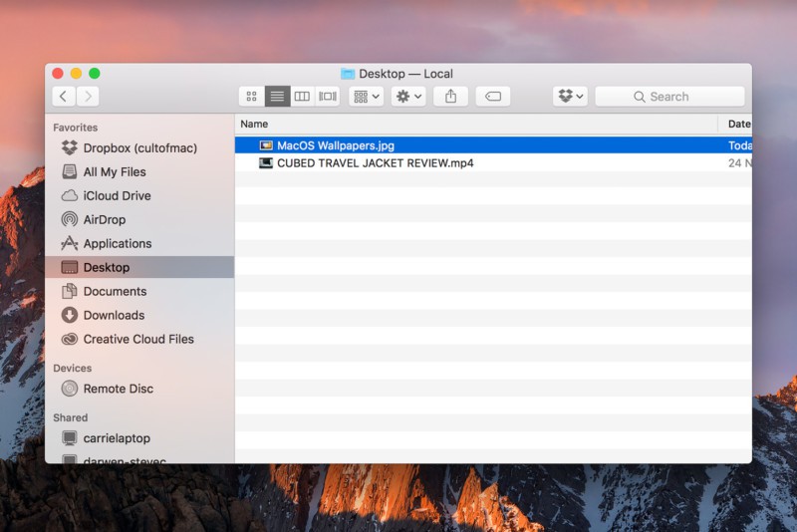Image resolution: width=797 pixels, height=532 pixels.
Task: Click the Shared section heading
Action: pos(71,417)
